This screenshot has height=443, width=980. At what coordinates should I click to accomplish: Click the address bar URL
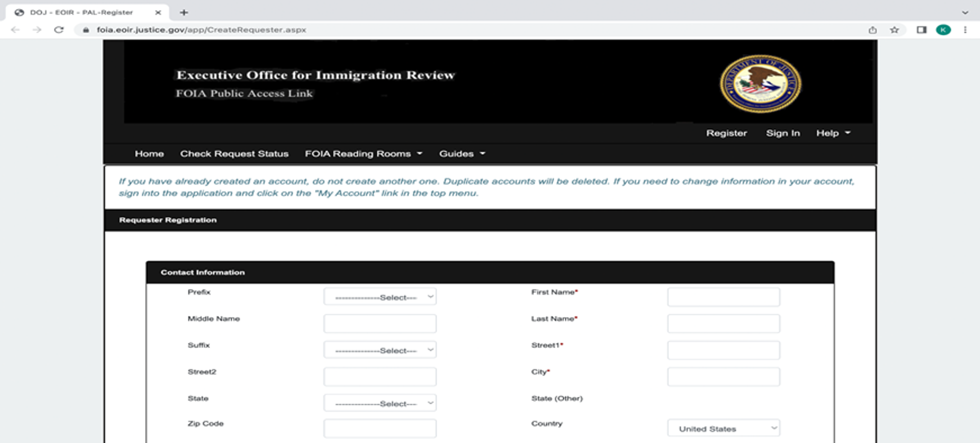coord(201,30)
